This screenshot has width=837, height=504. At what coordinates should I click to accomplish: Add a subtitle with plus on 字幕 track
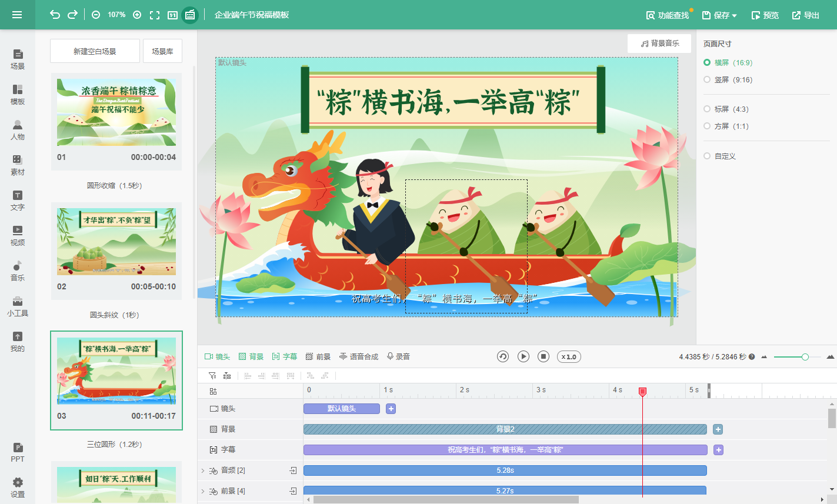click(x=718, y=450)
